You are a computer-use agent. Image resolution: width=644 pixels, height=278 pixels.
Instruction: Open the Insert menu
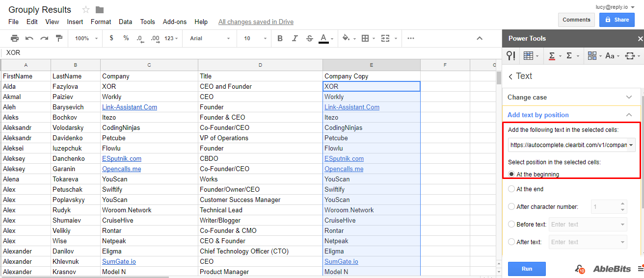pyautogui.click(x=75, y=22)
